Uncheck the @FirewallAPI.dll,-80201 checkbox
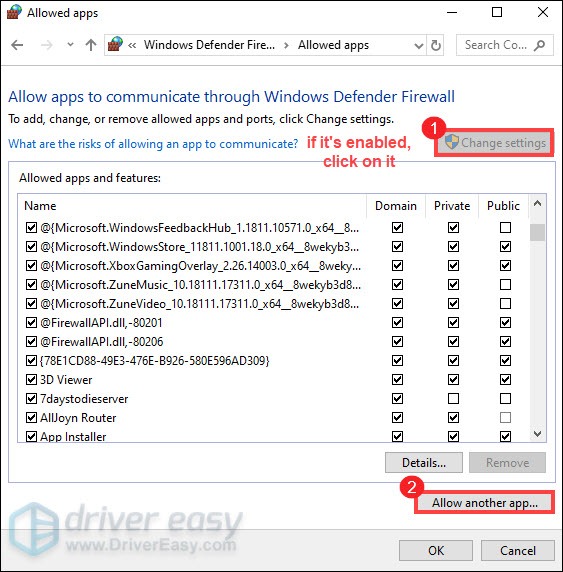This screenshot has height=572, width=563. 31,322
